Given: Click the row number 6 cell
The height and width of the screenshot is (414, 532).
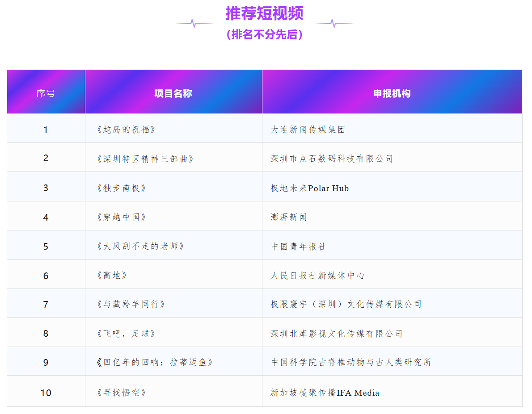Looking at the screenshot, I should (46, 276).
